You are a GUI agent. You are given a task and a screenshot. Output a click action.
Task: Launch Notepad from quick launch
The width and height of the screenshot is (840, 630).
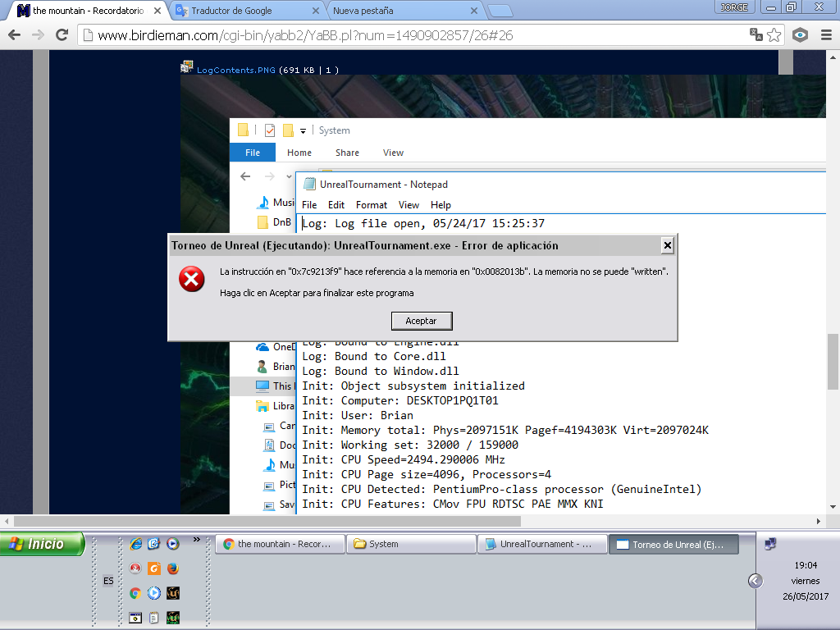(x=153, y=618)
